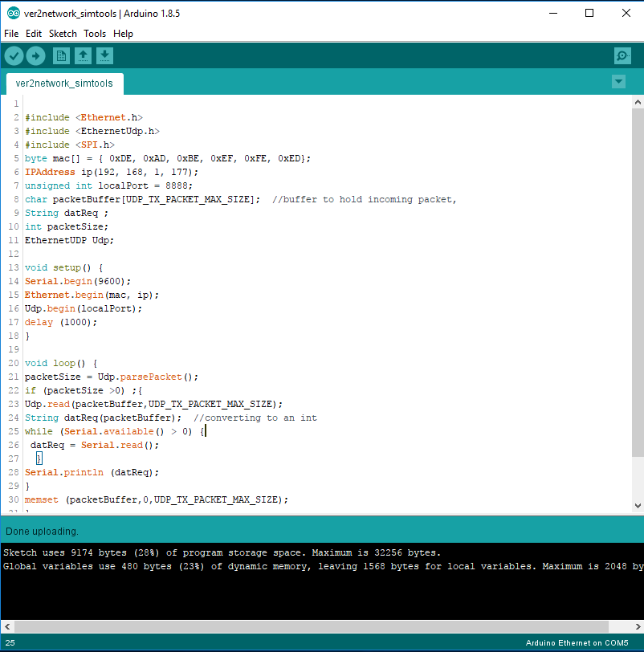644x652 pixels.
Task: Click the '//converting to an int' comment
Action: [255, 418]
